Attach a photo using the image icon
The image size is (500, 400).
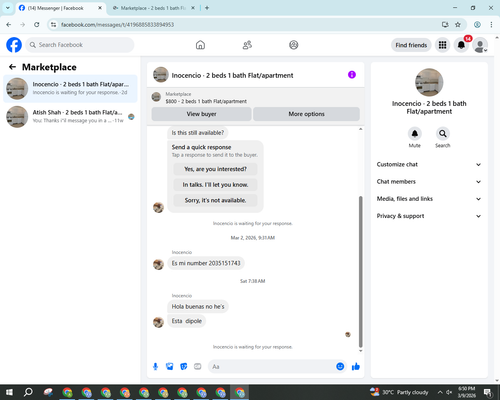170,367
